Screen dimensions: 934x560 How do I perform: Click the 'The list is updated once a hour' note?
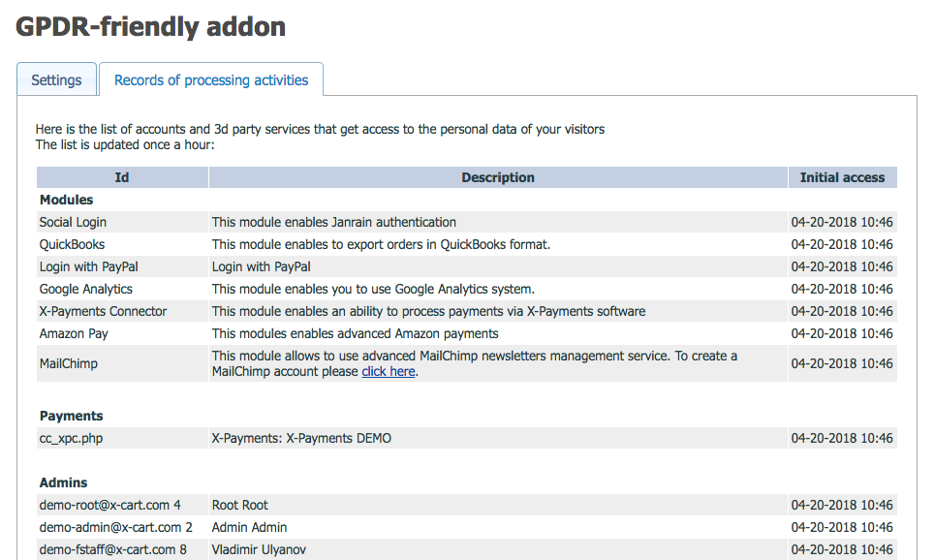click(125, 144)
